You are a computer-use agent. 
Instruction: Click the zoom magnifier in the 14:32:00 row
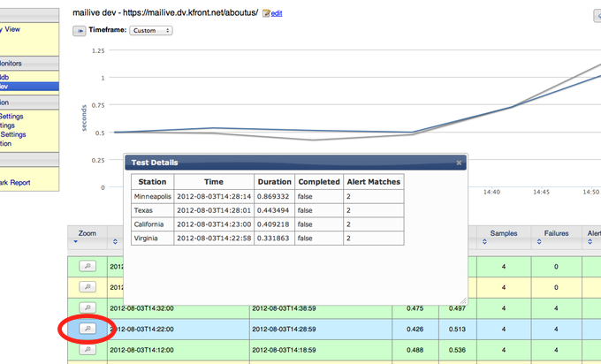(87, 308)
